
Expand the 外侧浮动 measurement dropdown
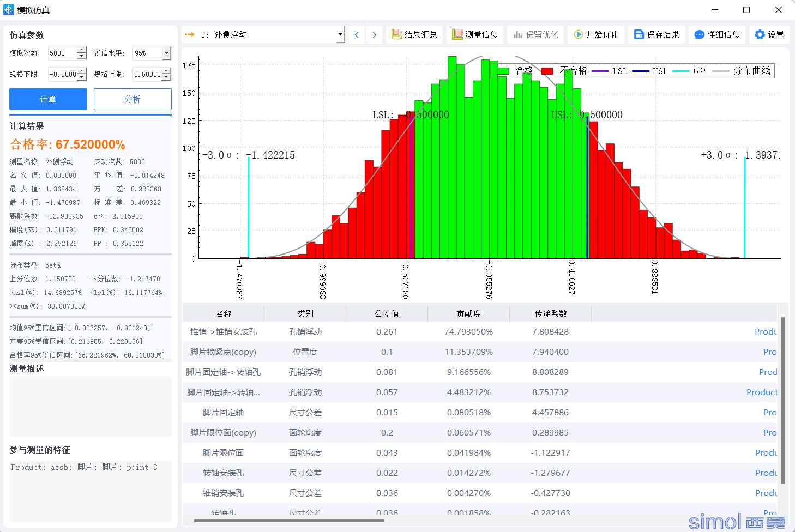point(340,34)
